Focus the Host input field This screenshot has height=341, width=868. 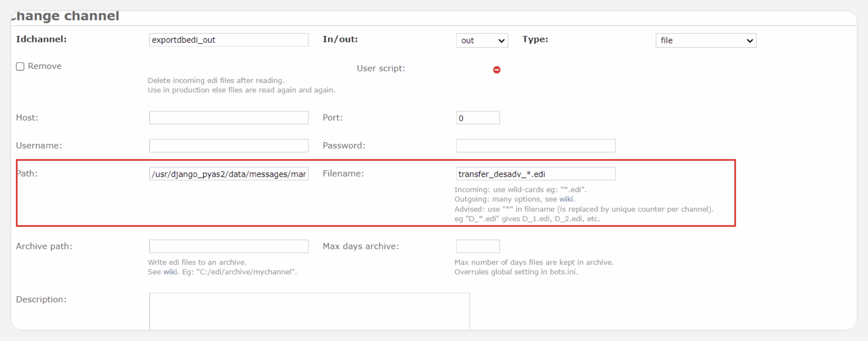tap(229, 118)
